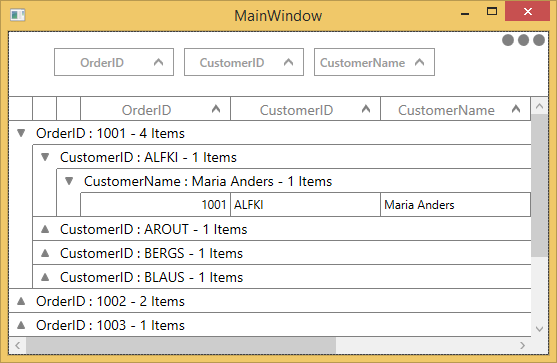Close the MainWindow window
This screenshot has width=557, height=363.
[528, 12]
